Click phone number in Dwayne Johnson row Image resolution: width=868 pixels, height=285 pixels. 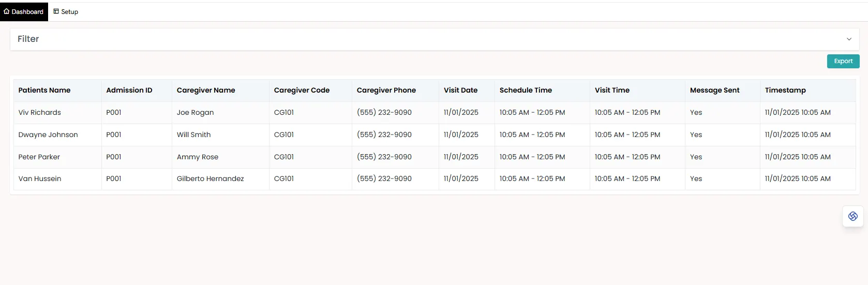[x=384, y=134]
